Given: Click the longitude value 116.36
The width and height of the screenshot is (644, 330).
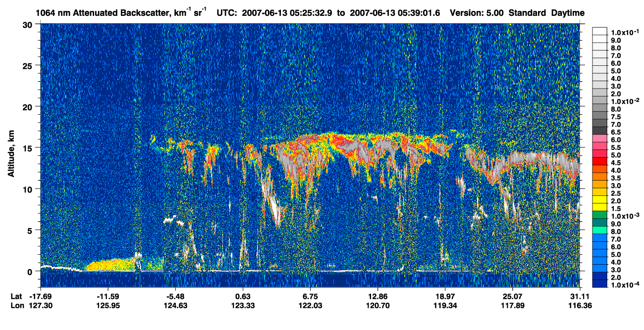Looking at the screenshot, I should [x=580, y=306].
